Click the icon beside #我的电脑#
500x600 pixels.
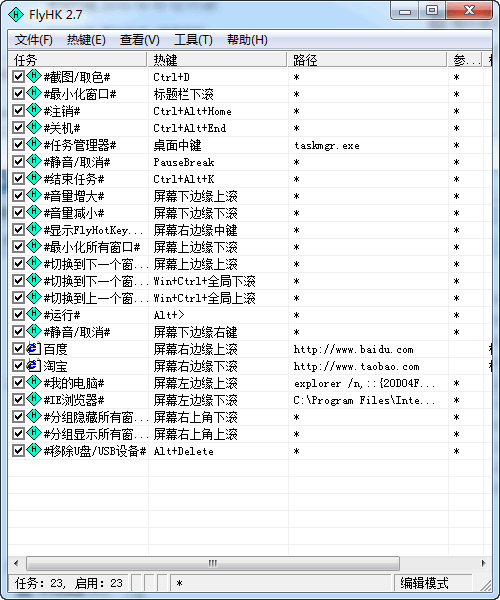pos(34,382)
